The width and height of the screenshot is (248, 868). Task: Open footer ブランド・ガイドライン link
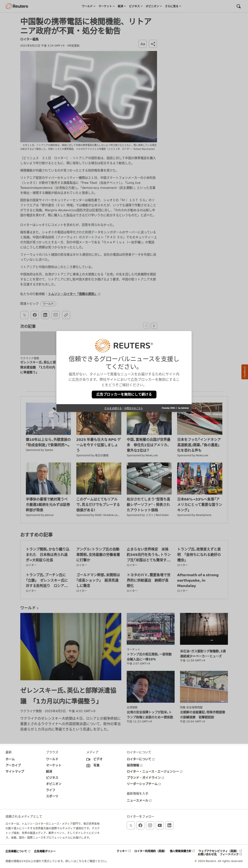145,777
